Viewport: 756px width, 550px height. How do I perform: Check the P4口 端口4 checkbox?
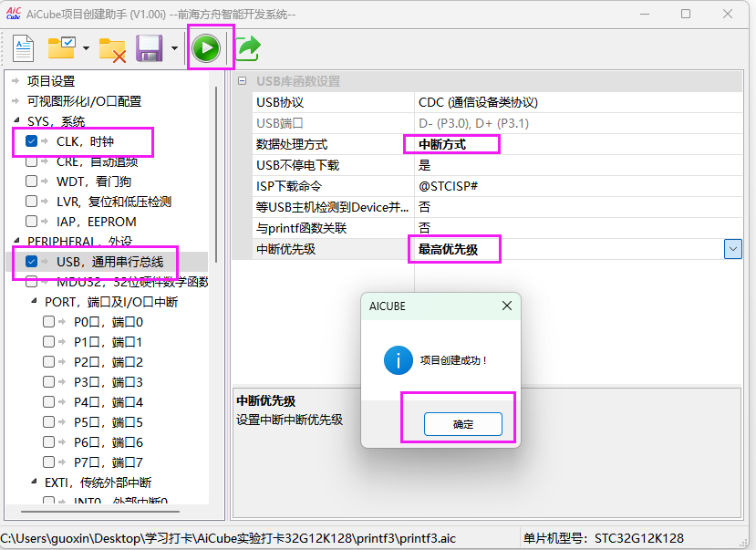[48, 401]
